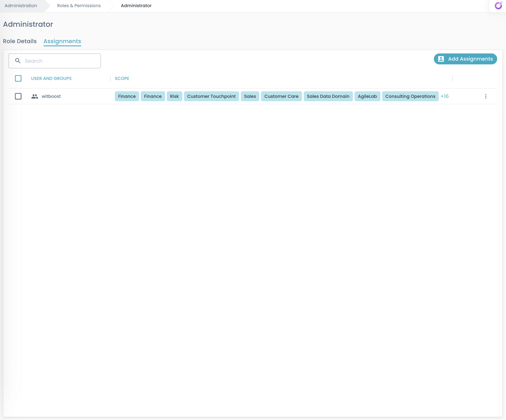Screen dimensions: 506x420
Task: Select the Assignments tab
Action: pyautogui.click(x=62, y=41)
